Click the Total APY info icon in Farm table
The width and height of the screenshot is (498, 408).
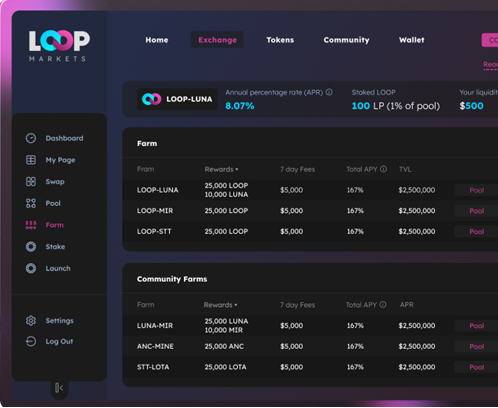pyautogui.click(x=383, y=169)
